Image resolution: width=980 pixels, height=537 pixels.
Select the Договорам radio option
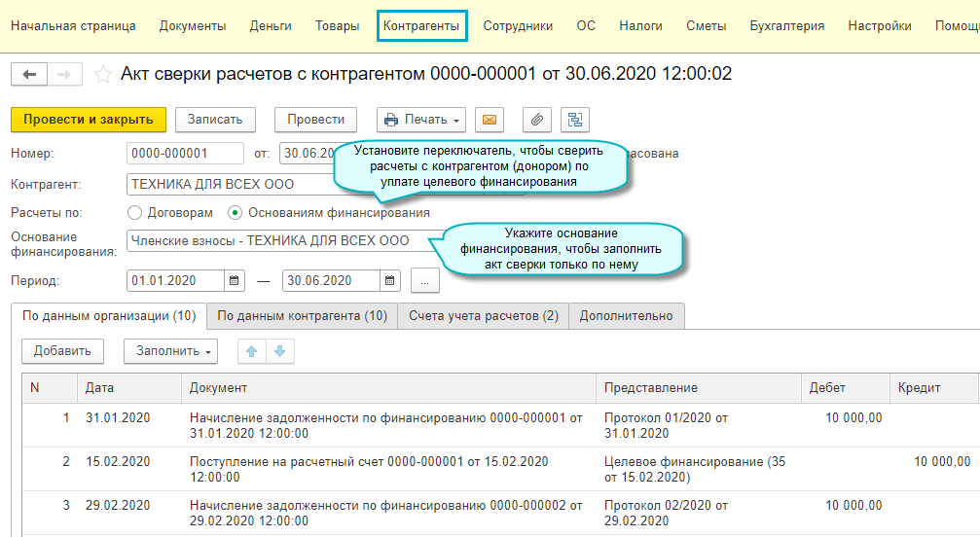pyautogui.click(x=134, y=212)
